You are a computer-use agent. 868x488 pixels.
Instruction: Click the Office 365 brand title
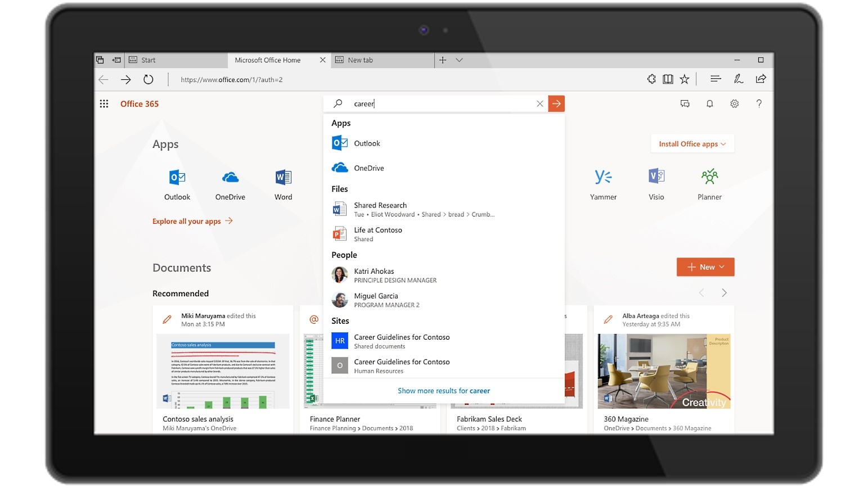pos(140,103)
